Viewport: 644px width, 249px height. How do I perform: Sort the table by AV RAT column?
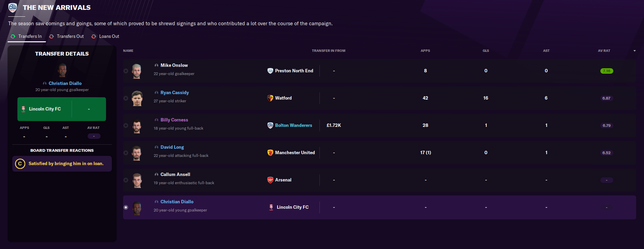pos(604,51)
